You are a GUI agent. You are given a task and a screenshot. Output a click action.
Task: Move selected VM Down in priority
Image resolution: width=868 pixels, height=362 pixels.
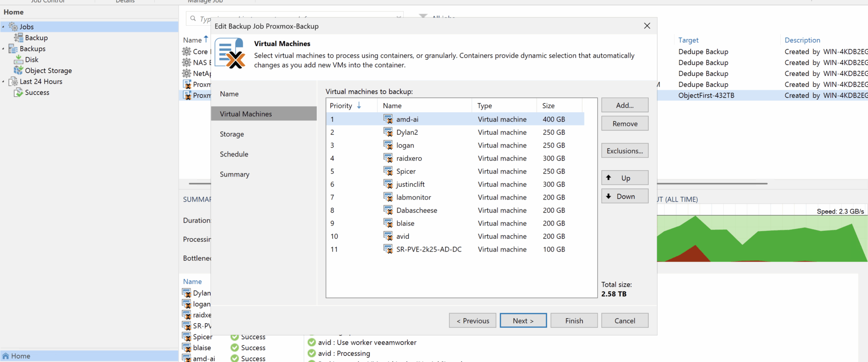(625, 196)
